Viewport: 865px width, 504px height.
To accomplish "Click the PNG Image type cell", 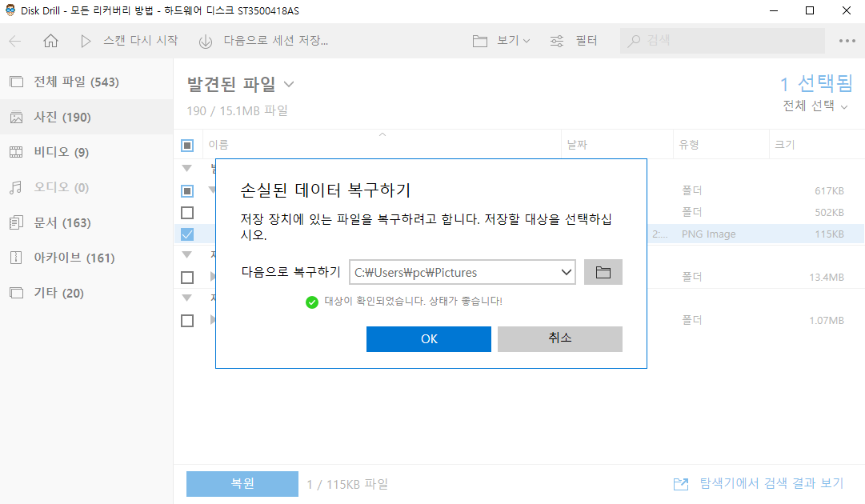I will pos(708,234).
